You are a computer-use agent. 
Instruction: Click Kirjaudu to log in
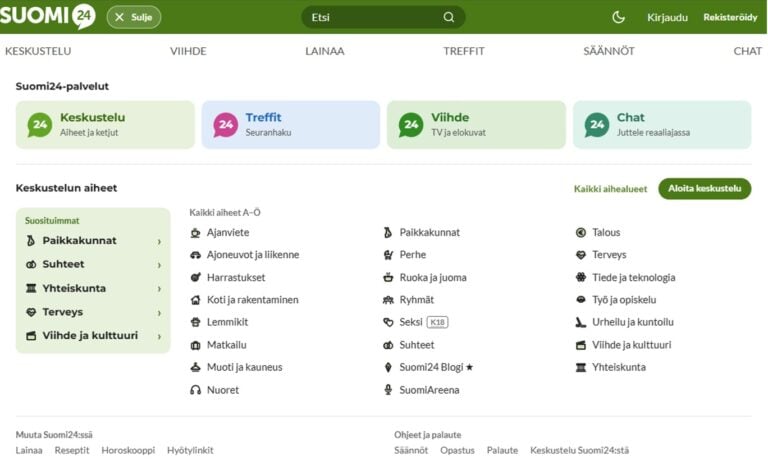[x=667, y=18]
